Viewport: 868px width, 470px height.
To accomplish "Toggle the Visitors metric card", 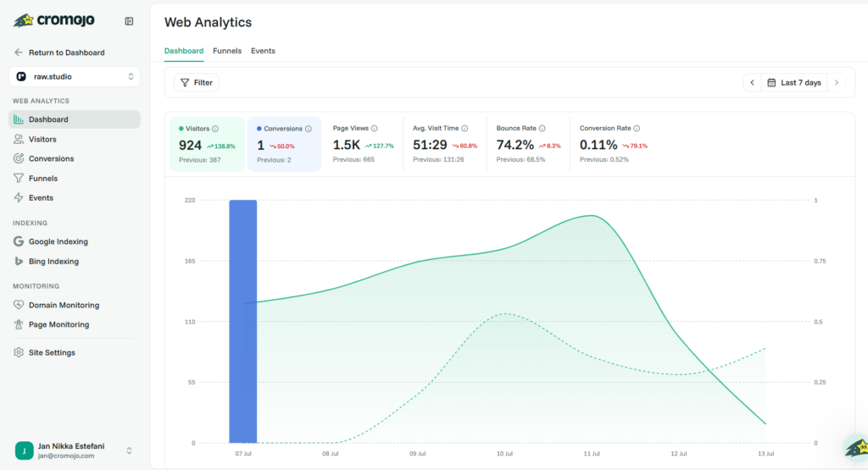I will pyautogui.click(x=207, y=144).
